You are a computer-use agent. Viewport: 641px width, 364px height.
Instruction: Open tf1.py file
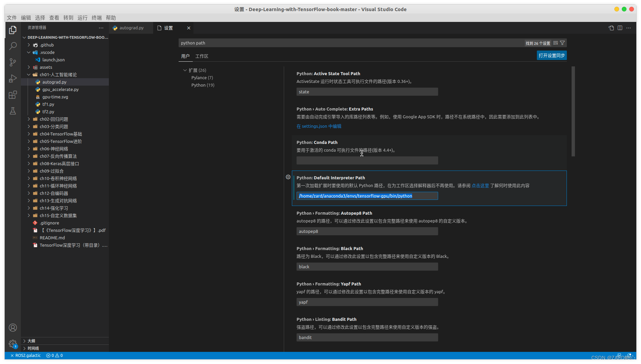[48, 104]
